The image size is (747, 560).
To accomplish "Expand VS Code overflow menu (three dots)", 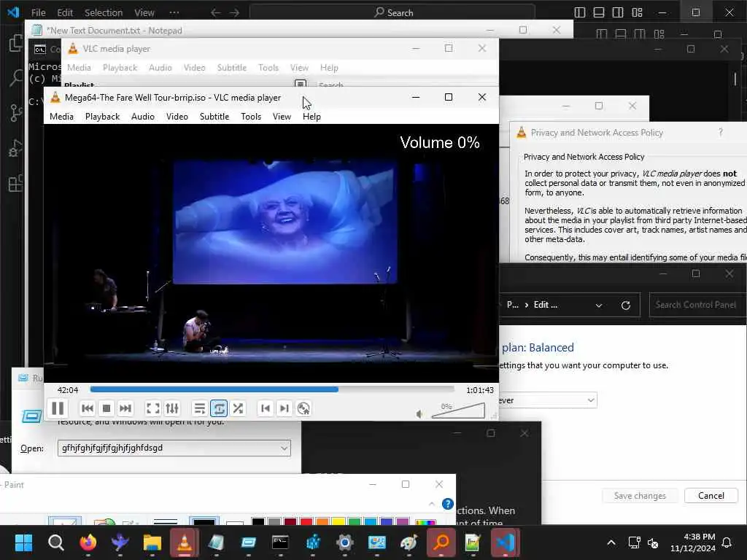I will [x=174, y=12].
